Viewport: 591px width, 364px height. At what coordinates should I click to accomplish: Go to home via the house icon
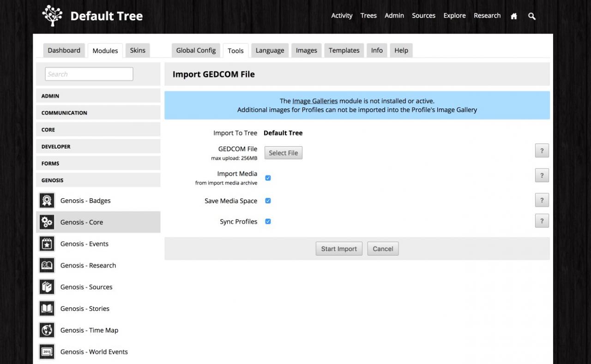pos(514,16)
